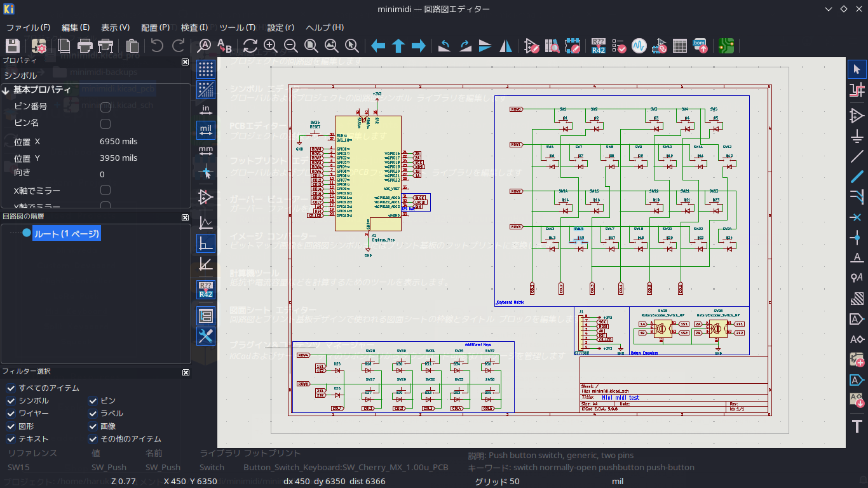
Task: Rotate selection counterclockwise
Action: click(x=445, y=46)
